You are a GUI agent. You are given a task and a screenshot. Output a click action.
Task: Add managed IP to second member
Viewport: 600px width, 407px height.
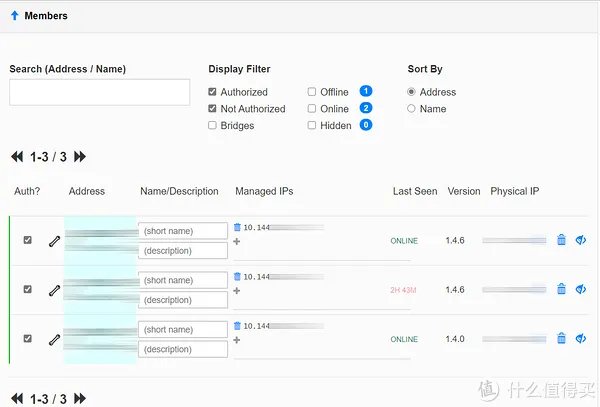point(237,291)
